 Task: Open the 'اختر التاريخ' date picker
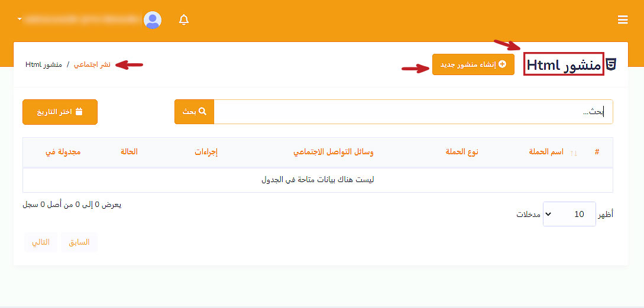(60, 112)
